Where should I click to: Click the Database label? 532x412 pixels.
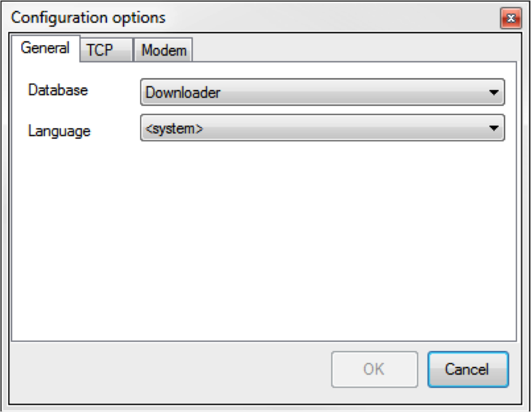[x=58, y=90]
